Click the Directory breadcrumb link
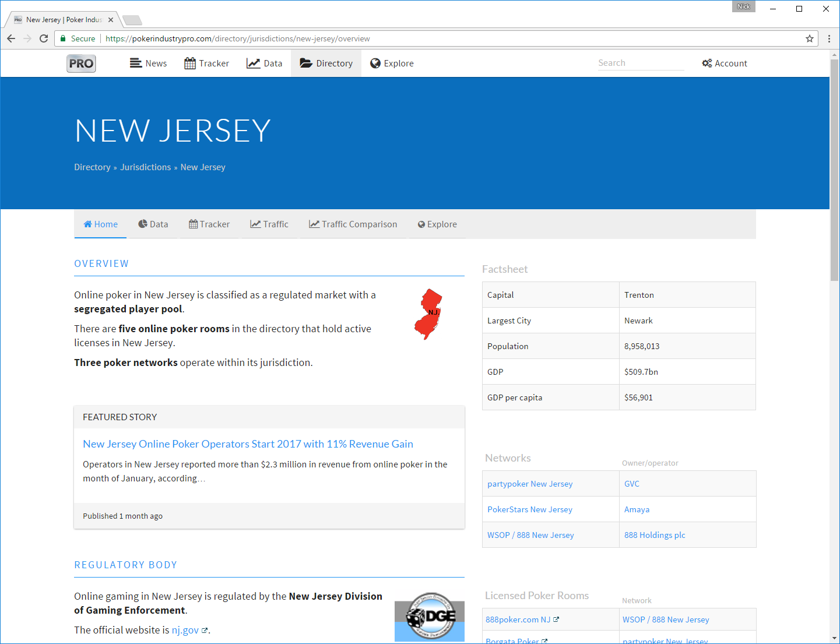 pos(92,167)
